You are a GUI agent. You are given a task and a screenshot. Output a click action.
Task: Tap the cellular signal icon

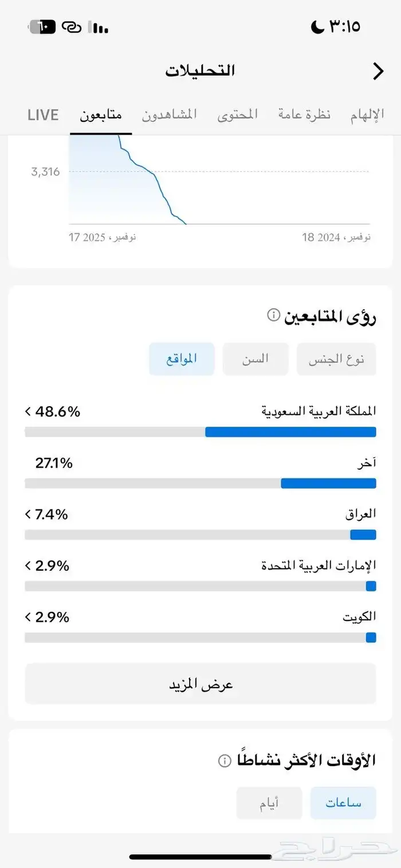[97, 27]
